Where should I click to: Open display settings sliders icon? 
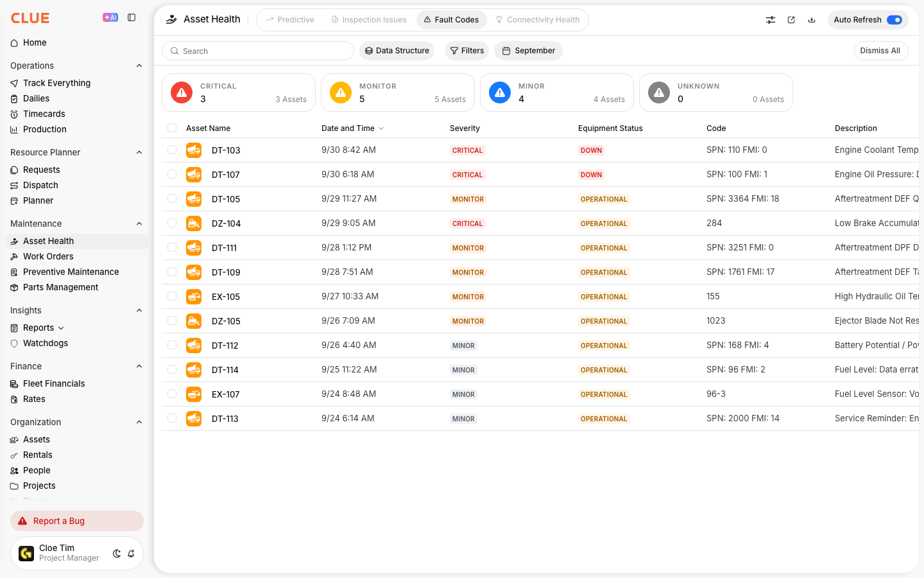point(771,20)
